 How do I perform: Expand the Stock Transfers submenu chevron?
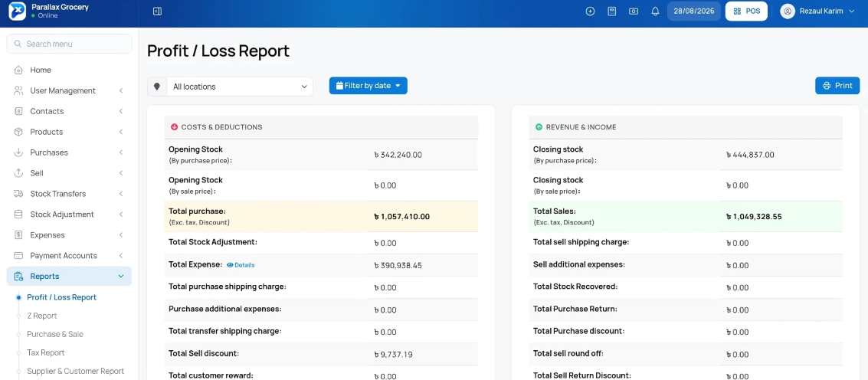click(x=121, y=194)
